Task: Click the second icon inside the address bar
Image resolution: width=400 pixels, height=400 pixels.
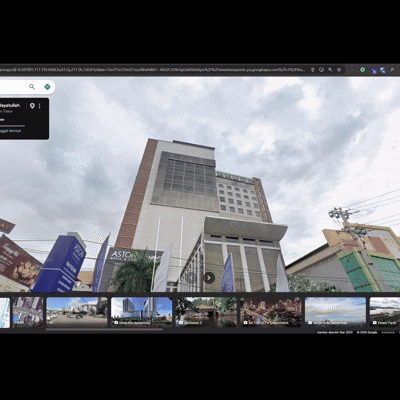Action: 321,70
